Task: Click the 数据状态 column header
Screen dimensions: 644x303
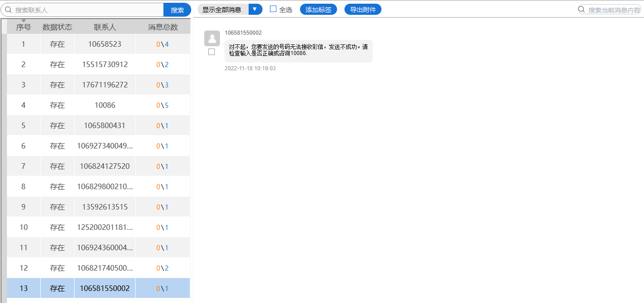Action: [57, 27]
